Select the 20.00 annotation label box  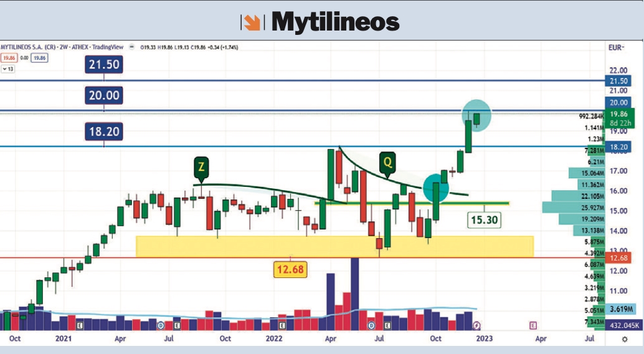tap(104, 95)
